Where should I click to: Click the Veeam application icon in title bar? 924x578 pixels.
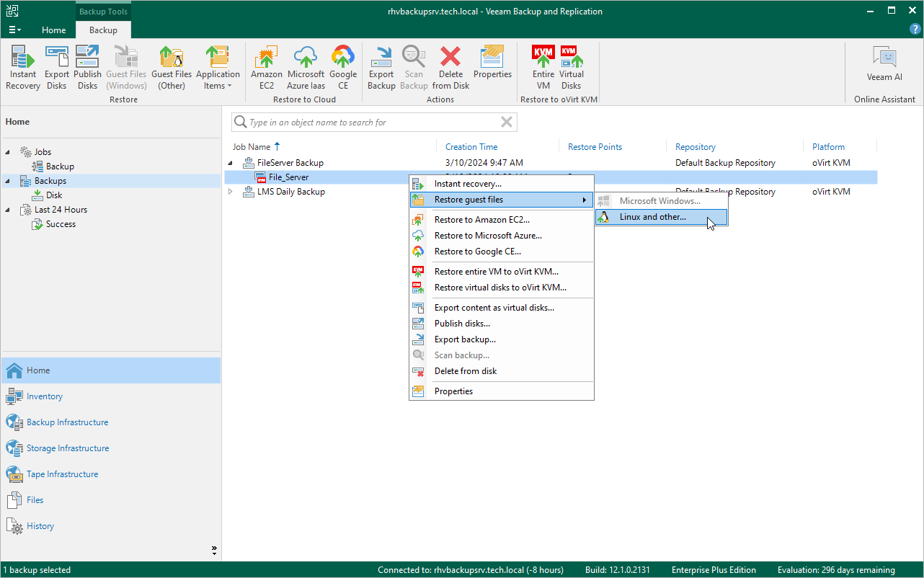click(x=12, y=11)
